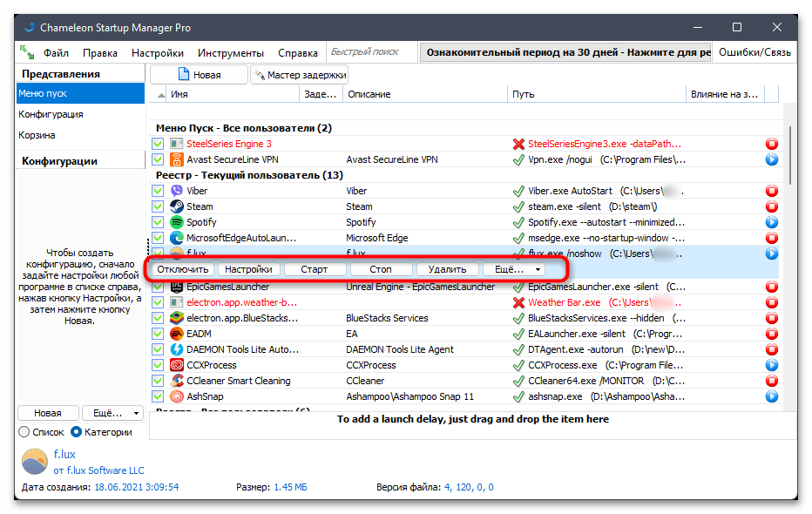
Task: Click red stop indicator on Viber row
Action: coord(772,191)
